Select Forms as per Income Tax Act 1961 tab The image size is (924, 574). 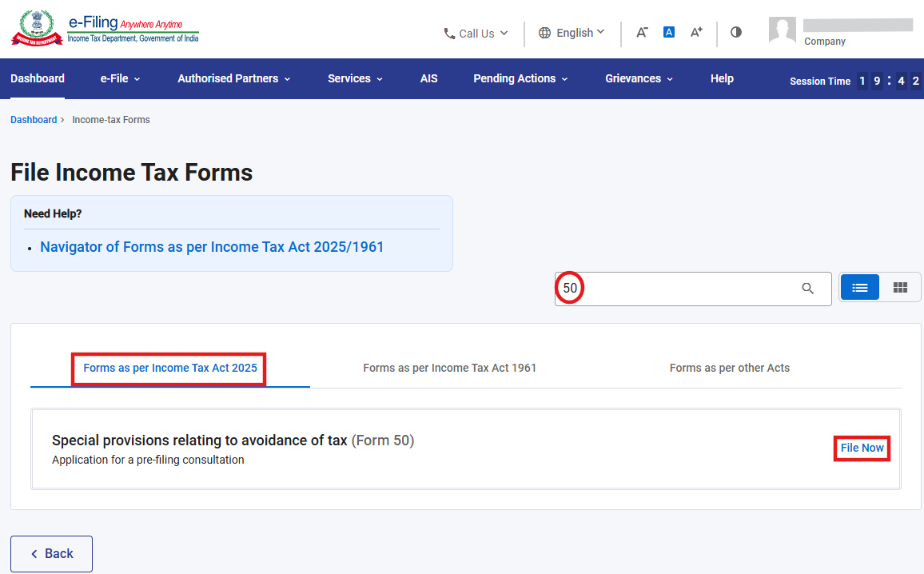(x=450, y=368)
